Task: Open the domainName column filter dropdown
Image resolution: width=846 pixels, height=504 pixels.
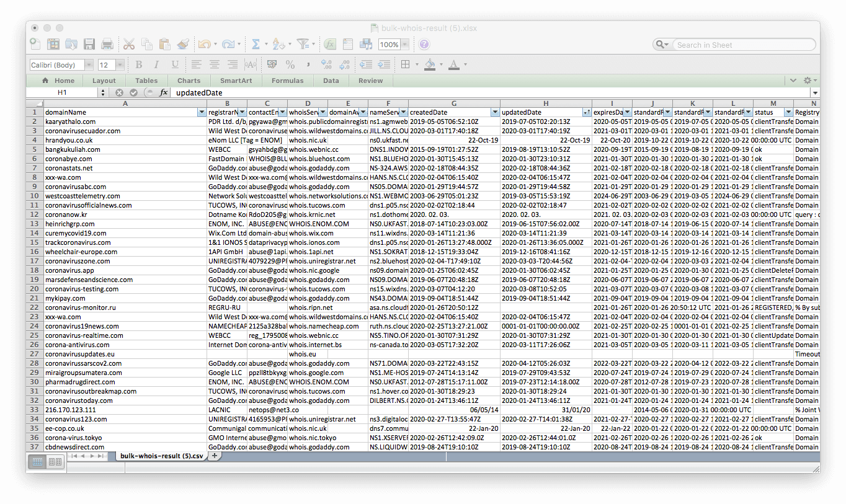Action: pyautogui.click(x=201, y=112)
